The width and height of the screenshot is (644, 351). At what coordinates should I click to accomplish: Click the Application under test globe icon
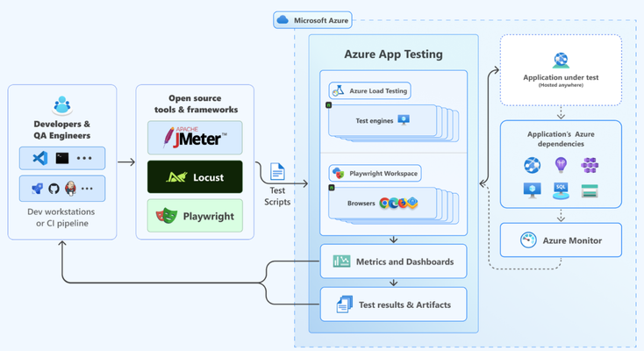coord(561,60)
